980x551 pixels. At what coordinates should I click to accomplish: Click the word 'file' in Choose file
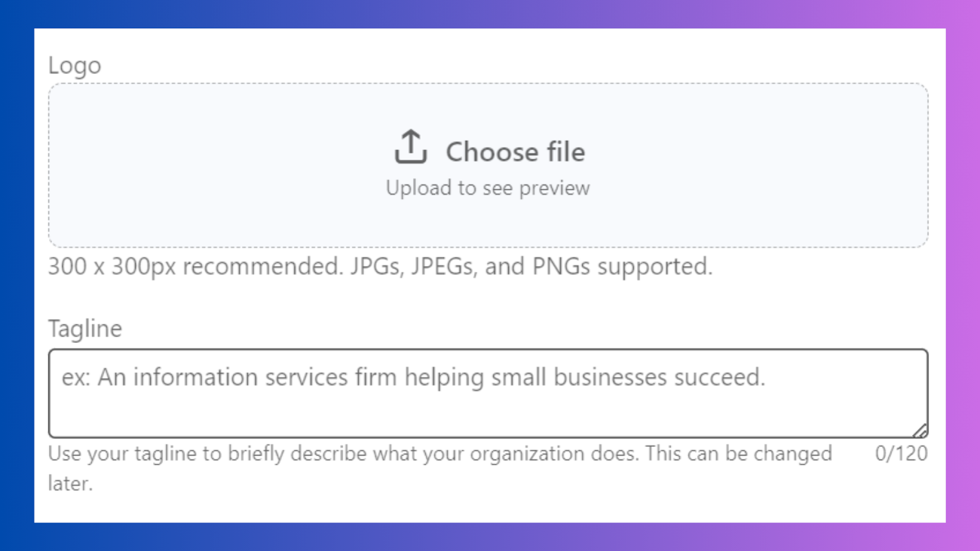[x=566, y=152]
